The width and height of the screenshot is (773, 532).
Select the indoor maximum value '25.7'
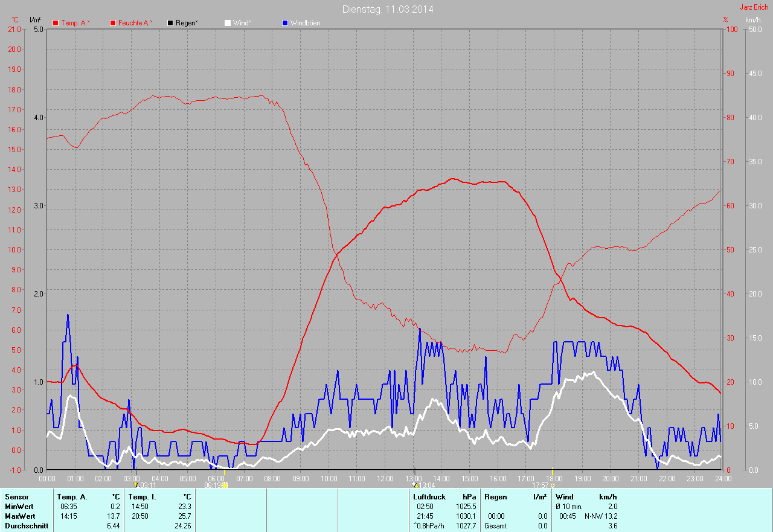[184, 516]
